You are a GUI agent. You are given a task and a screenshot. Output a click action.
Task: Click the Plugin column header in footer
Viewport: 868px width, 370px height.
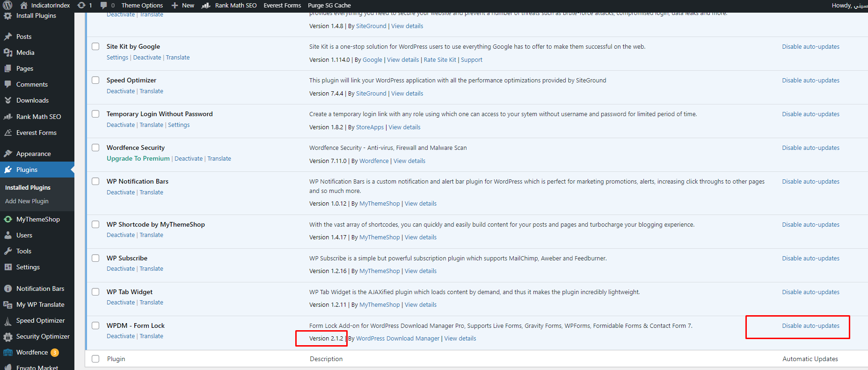(116, 359)
